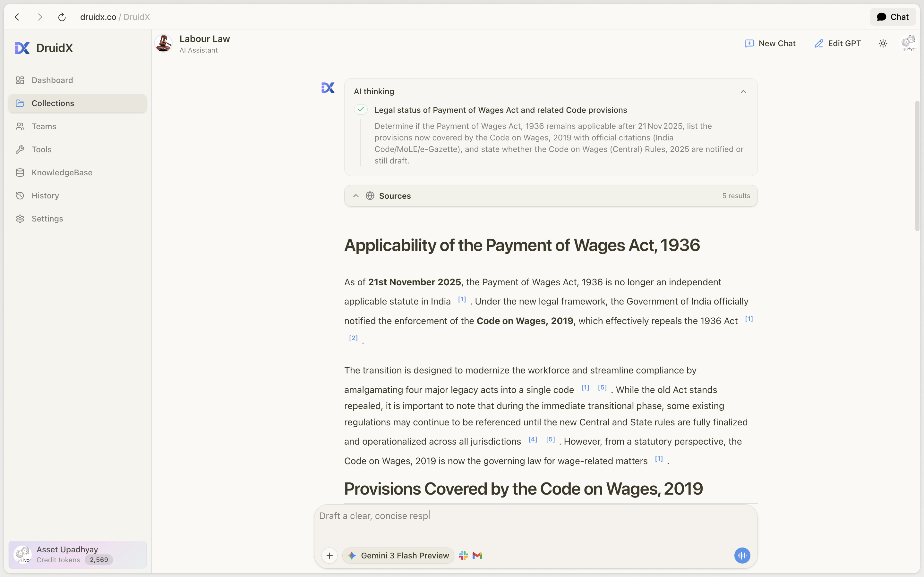Click the Gmail integration icon
The width and height of the screenshot is (924, 577).
477,556
